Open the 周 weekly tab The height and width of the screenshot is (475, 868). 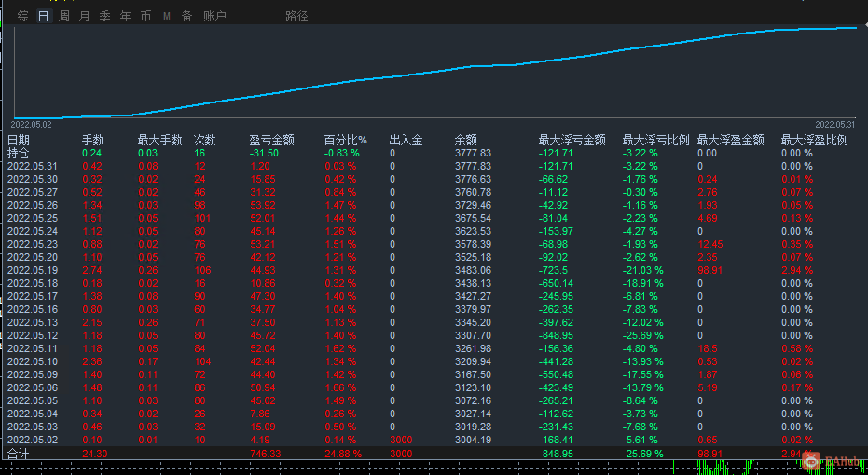pyautogui.click(x=64, y=16)
